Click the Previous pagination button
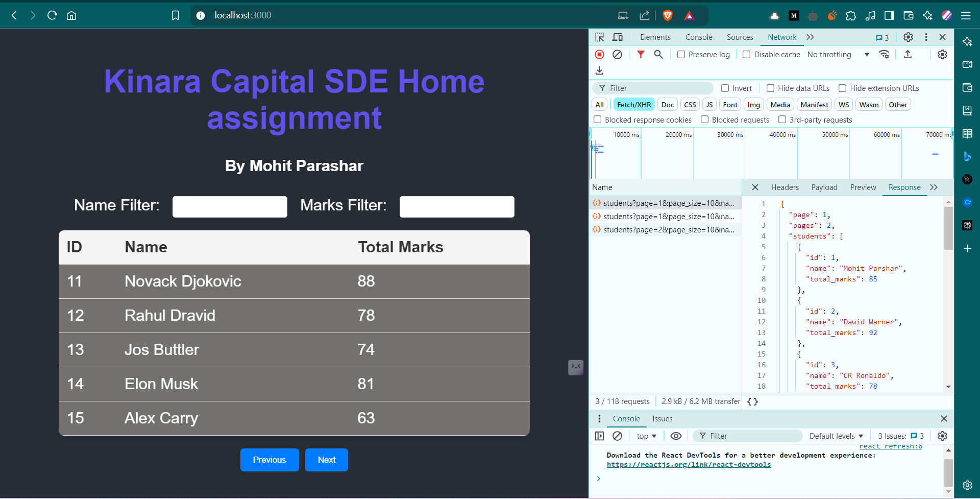Viewport: 980px width, 499px height. point(269,460)
